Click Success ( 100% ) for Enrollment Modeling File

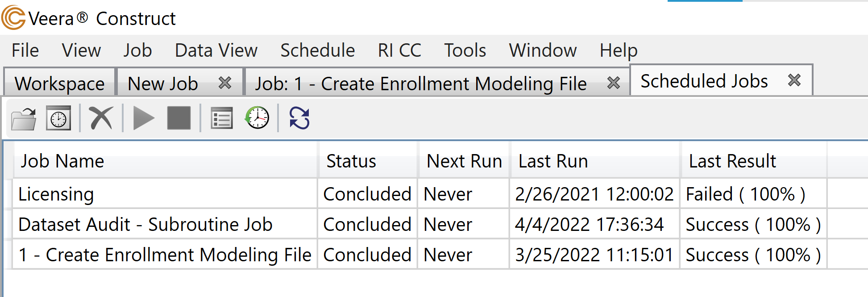(x=753, y=255)
